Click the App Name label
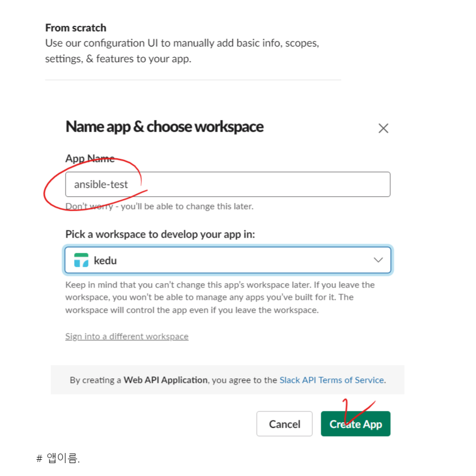The height and width of the screenshot is (476, 476). (x=90, y=159)
